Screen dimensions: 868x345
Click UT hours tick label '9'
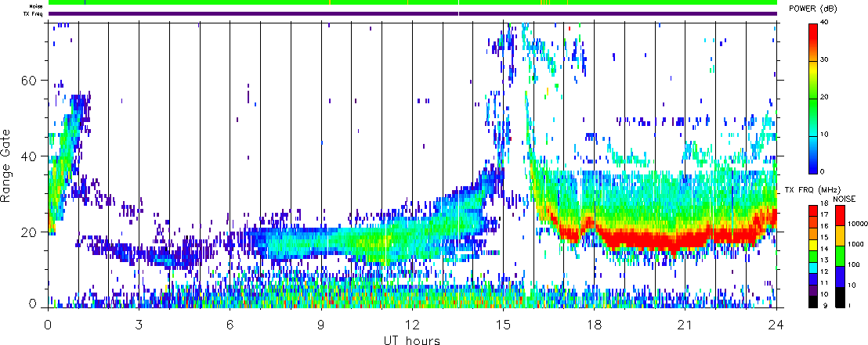pos(321,325)
